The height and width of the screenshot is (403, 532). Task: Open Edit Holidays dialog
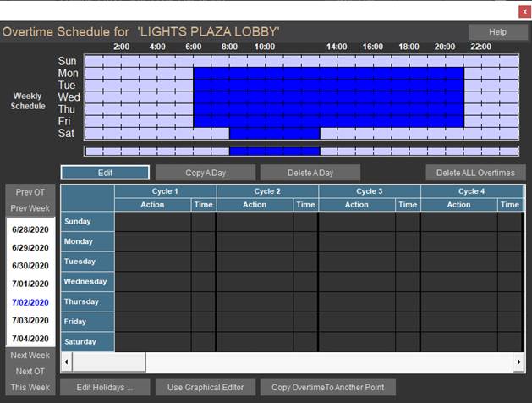pos(104,387)
